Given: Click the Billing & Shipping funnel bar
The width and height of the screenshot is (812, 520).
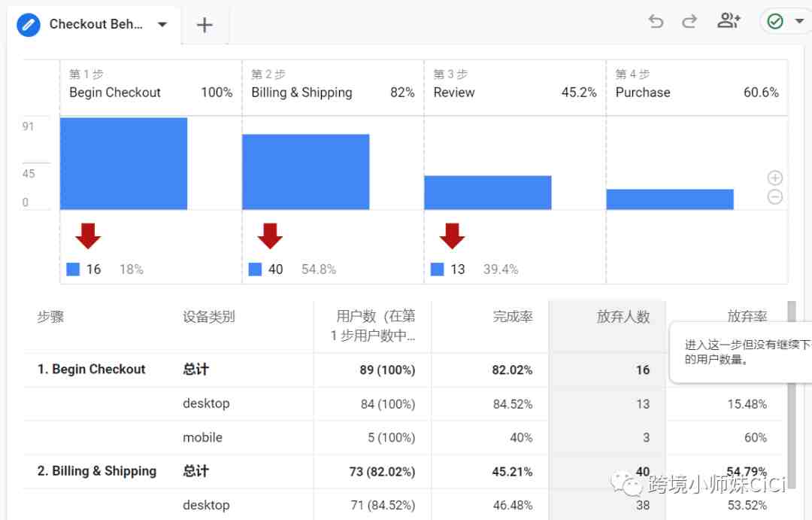Looking at the screenshot, I should click(x=305, y=172).
